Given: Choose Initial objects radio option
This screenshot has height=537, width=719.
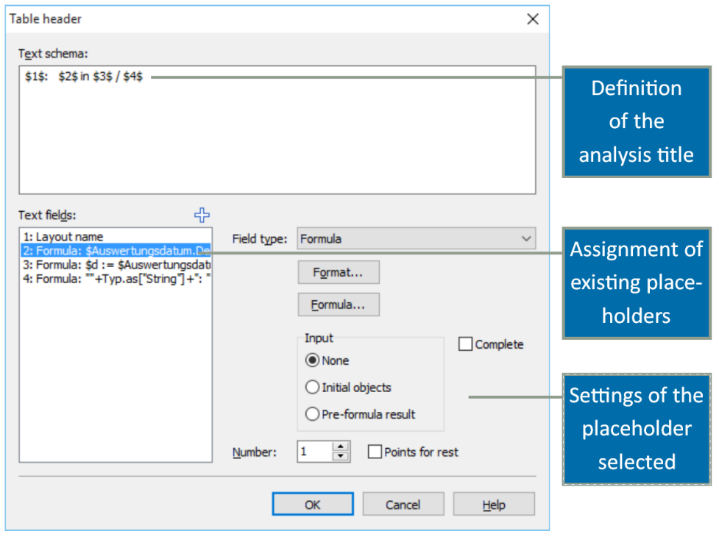Looking at the screenshot, I should [x=313, y=387].
